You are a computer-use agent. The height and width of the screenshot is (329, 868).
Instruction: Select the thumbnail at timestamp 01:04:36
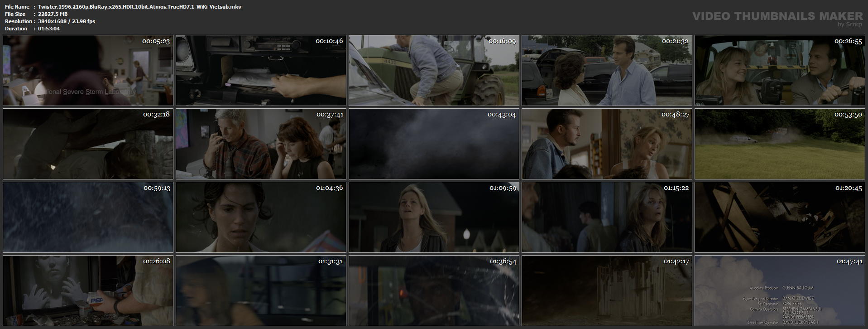click(x=261, y=217)
